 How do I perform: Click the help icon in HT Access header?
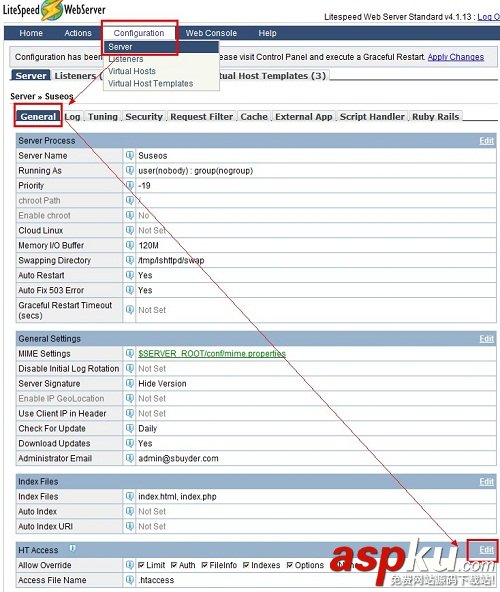(73, 548)
